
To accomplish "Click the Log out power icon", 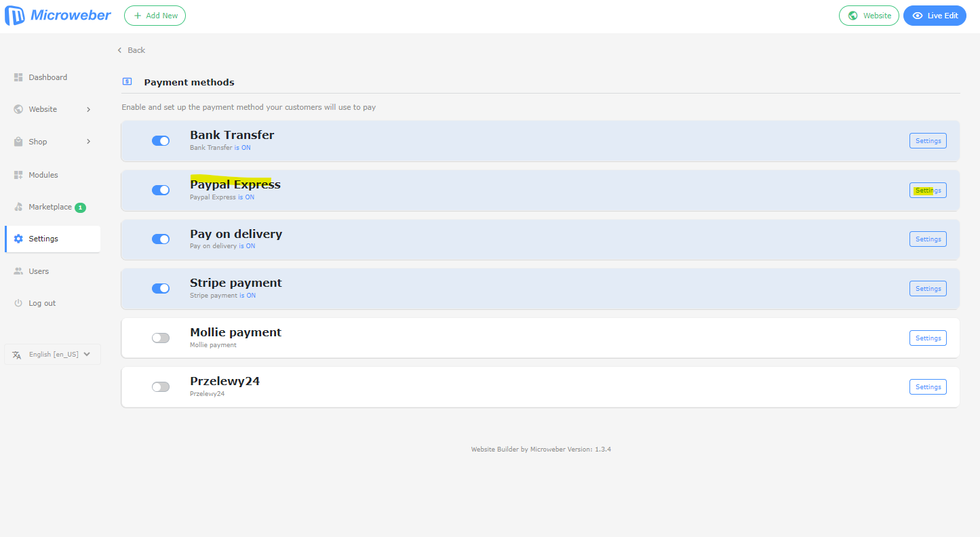I will click(x=18, y=303).
